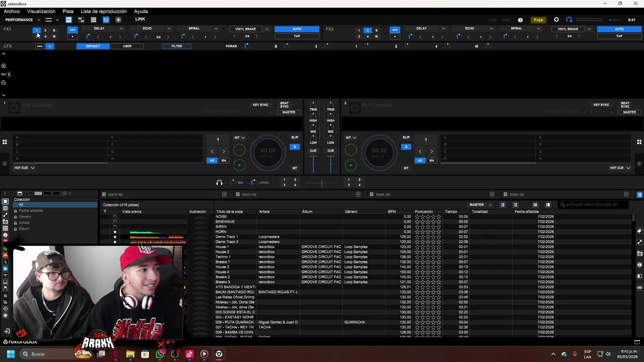Open the Lista de reproducción menu

point(104,11)
